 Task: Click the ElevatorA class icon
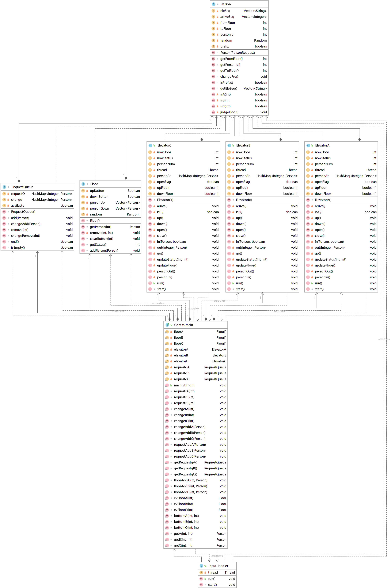308,145
